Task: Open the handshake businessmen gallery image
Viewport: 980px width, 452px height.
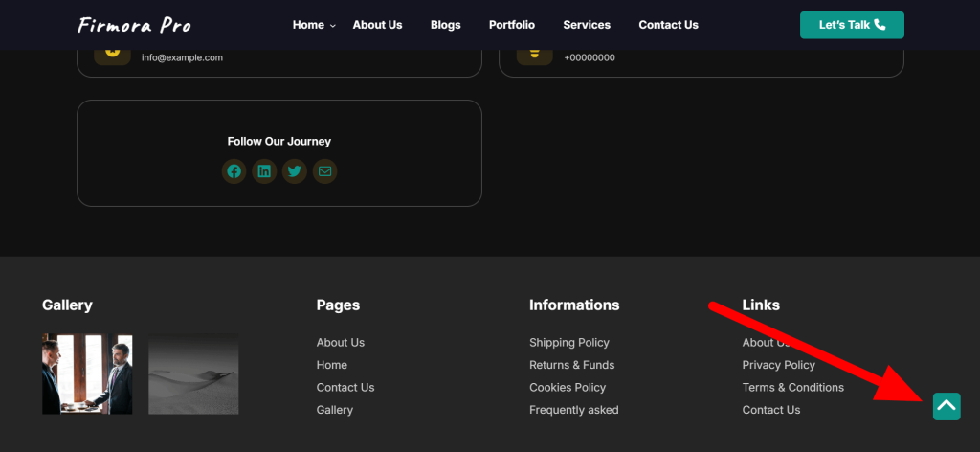Action: (87, 373)
